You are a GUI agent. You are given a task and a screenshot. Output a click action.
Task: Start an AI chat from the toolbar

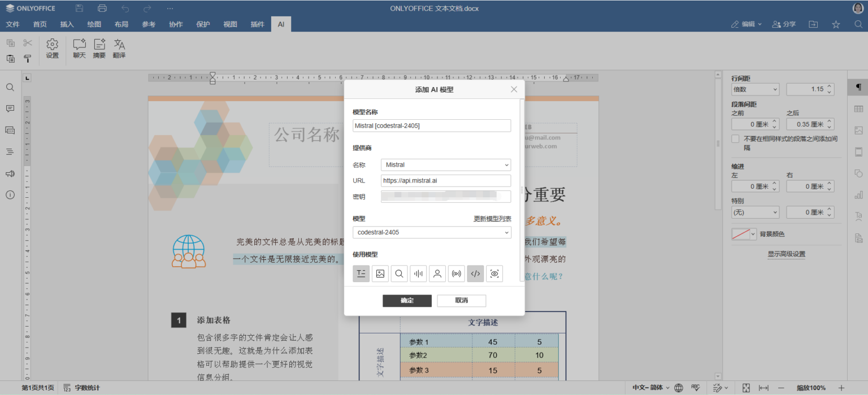pos(79,49)
